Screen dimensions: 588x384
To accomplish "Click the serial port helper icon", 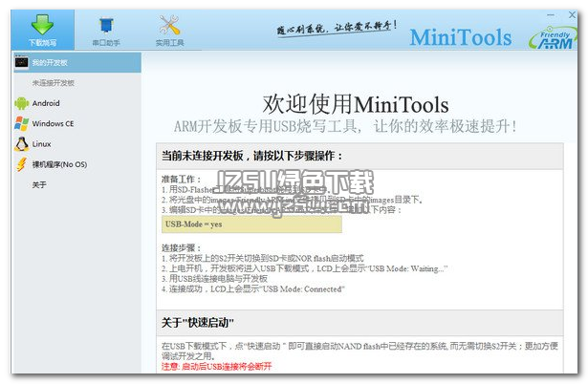I will pos(106,25).
